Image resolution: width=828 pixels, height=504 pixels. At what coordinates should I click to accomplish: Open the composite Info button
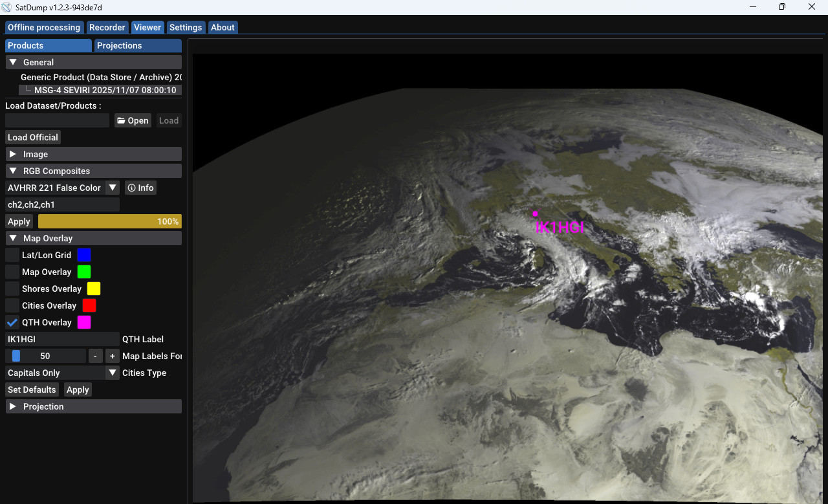click(140, 188)
